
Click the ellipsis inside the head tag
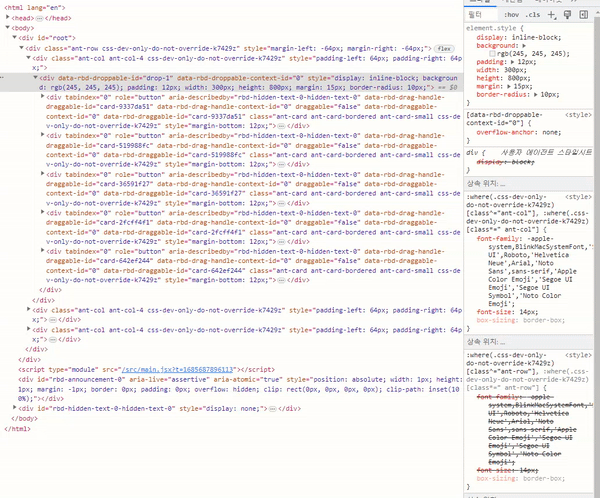tap(39, 18)
